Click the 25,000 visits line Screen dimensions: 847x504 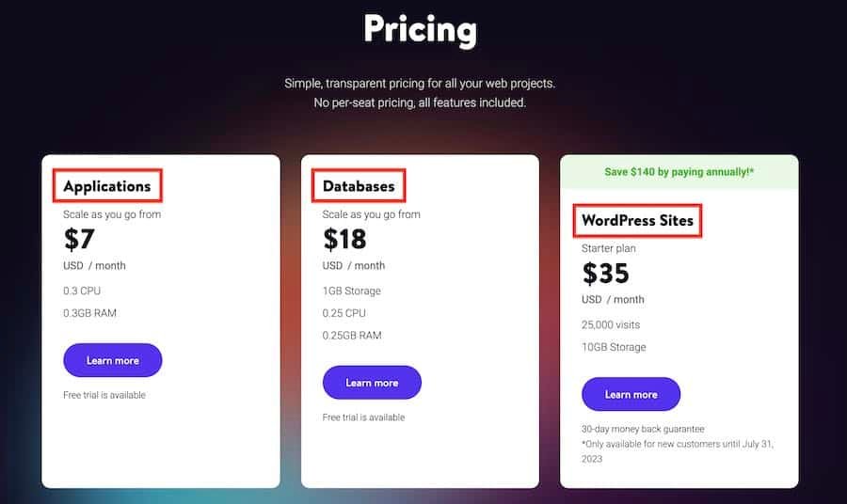tap(611, 324)
